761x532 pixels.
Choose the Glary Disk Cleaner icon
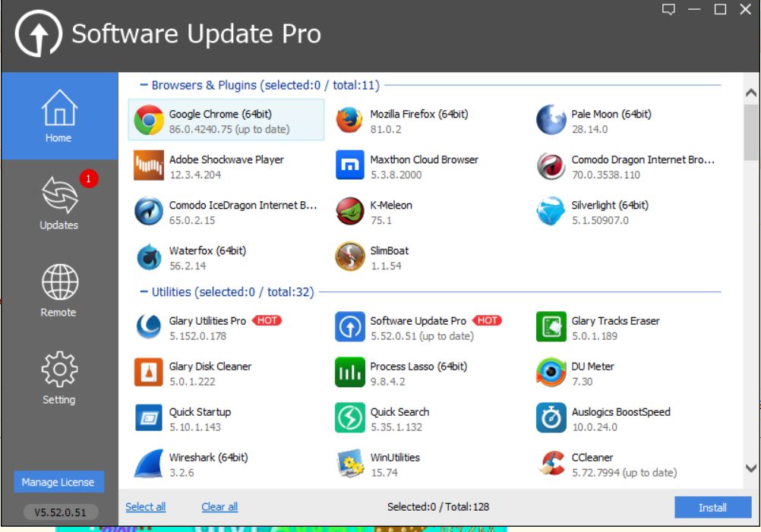click(149, 373)
